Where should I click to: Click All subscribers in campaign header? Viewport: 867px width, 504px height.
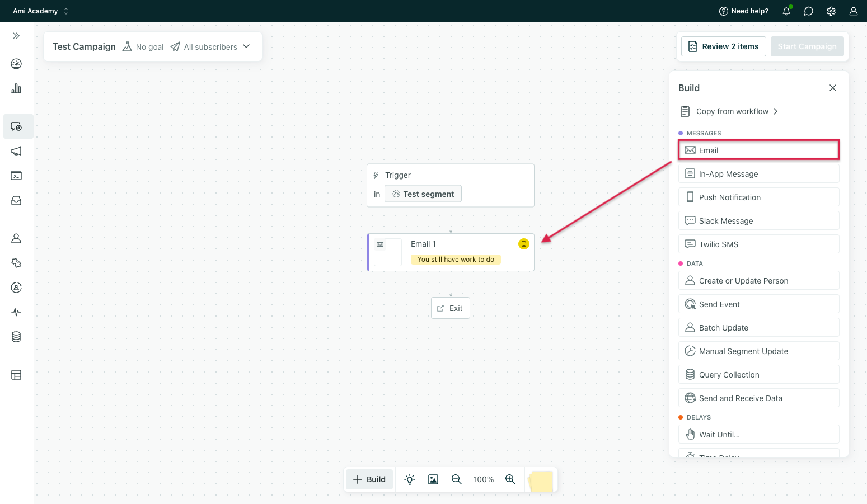click(x=204, y=47)
